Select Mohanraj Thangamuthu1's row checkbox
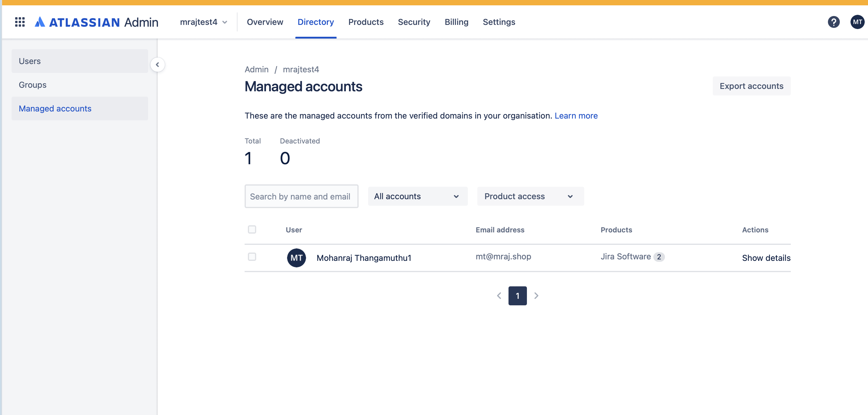Viewport: 868px width, 415px height. pos(252,257)
